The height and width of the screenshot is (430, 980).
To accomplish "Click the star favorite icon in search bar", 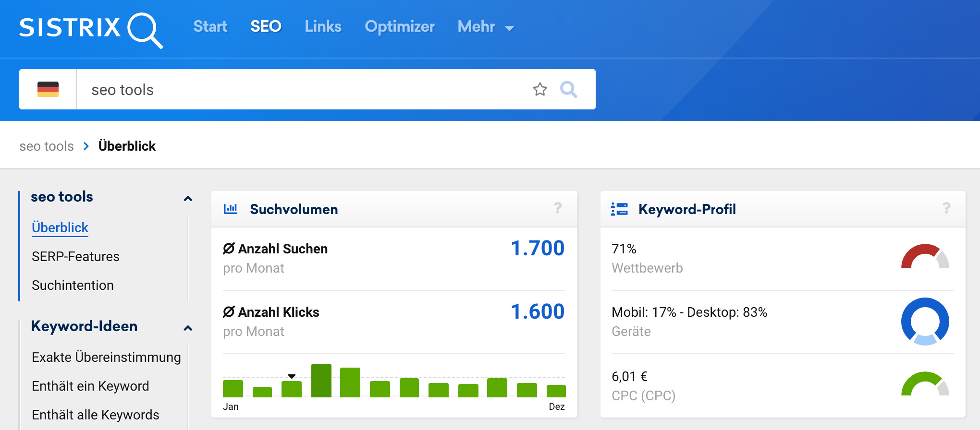I will tap(540, 89).
